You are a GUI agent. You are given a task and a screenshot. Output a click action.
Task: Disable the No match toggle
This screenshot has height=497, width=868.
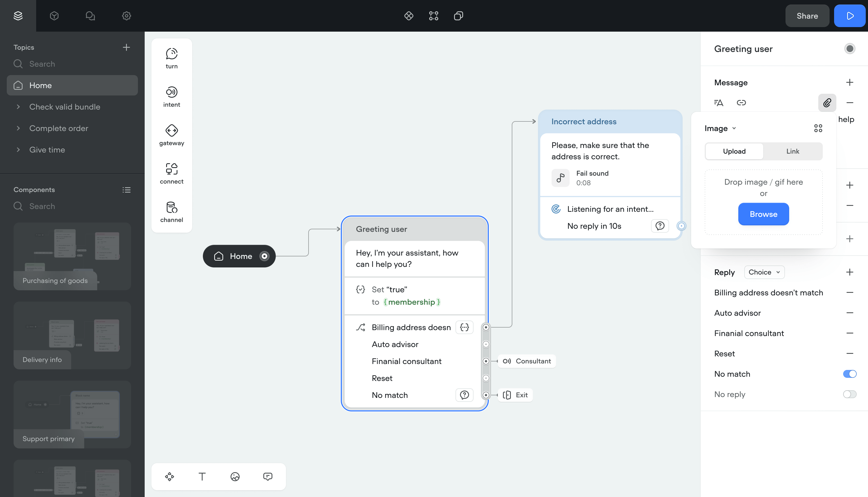(x=850, y=374)
